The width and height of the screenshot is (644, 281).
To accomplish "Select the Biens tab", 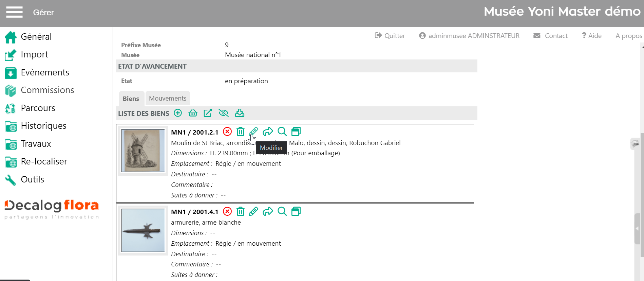I will (x=131, y=99).
